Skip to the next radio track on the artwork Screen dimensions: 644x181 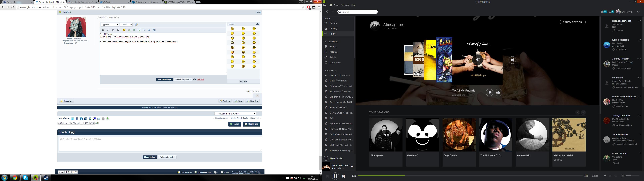512,60
